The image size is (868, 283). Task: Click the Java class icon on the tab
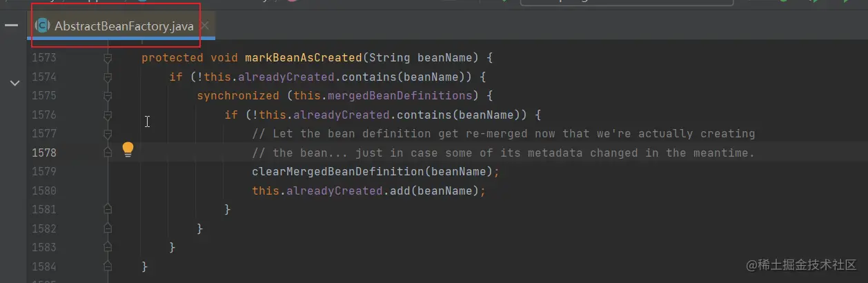(43, 26)
